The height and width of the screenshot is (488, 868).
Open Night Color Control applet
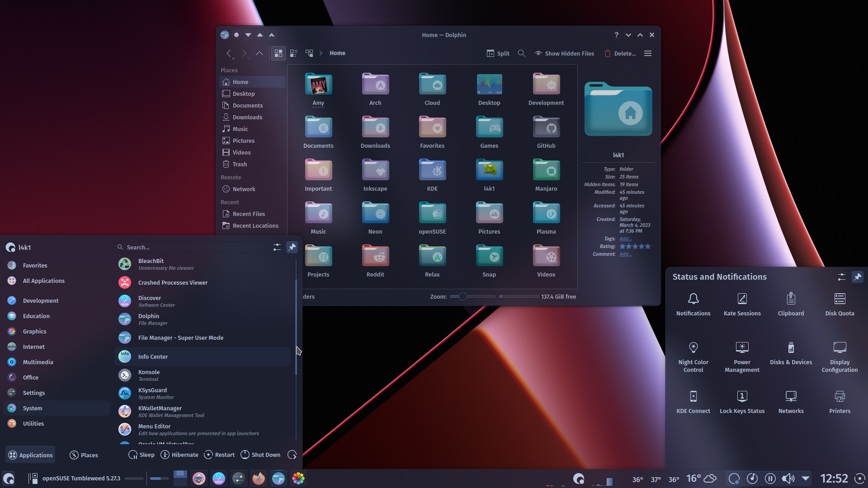click(x=693, y=357)
